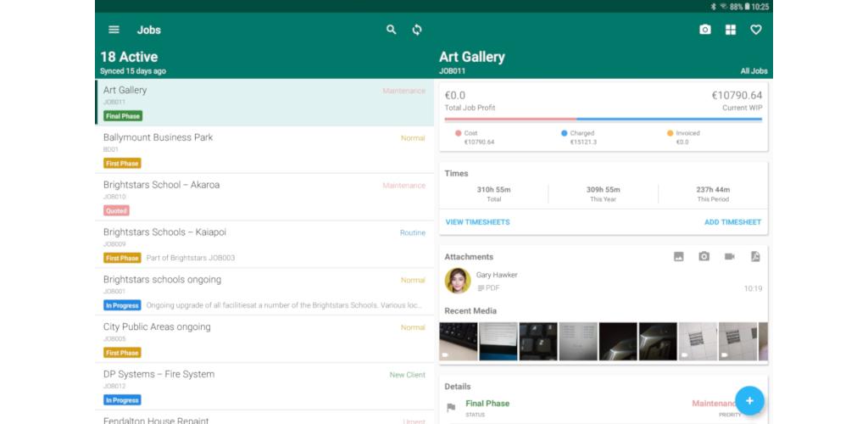Screen dimensions: 868x424
Task: Click First Phase badge on Ballymount
Action: 122,164
